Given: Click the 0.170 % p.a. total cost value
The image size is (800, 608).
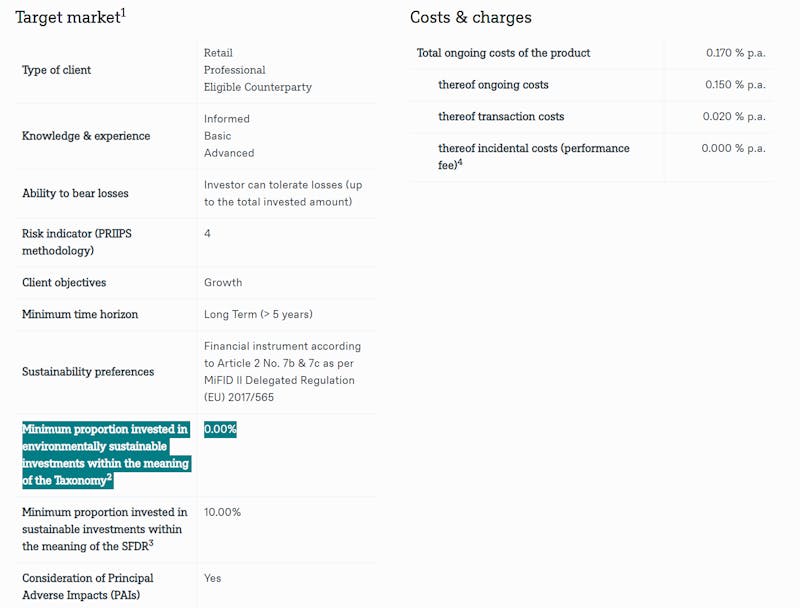Looking at the screenshot, I should pyautogui.click(x=735, y=53).
